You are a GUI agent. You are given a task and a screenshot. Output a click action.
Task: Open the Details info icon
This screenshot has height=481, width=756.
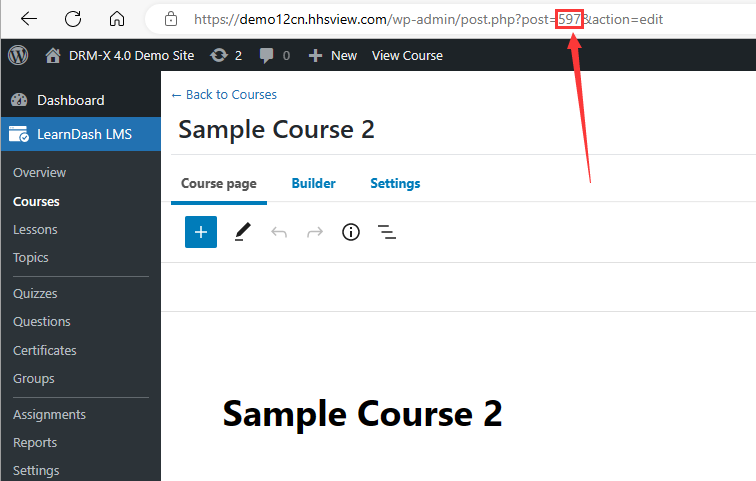pos(351,232)
